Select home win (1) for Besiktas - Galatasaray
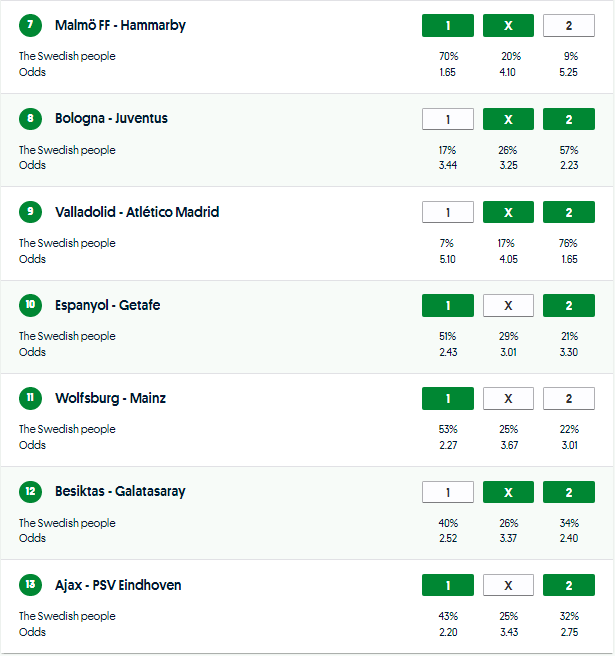The image size is (615, 656). click(x=448, y=493)
